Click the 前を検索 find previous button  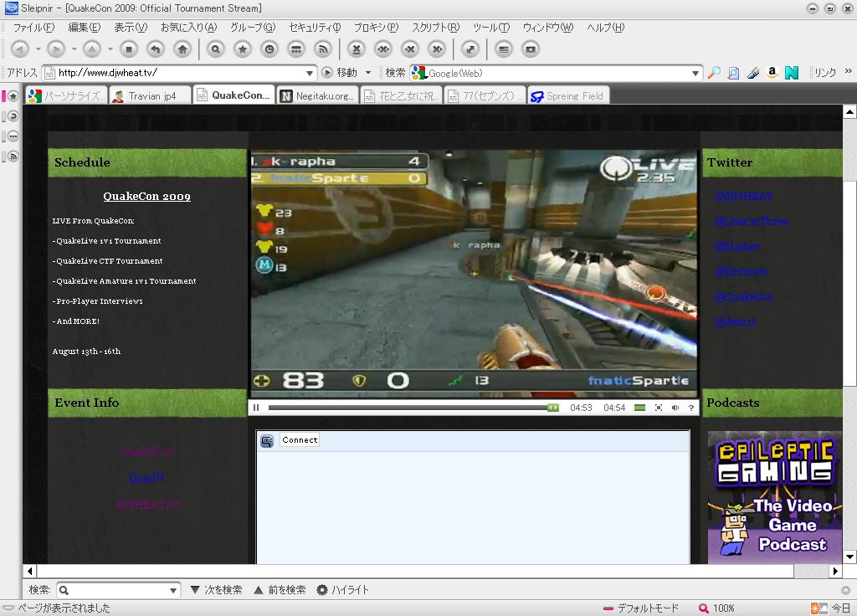point(280,590)
